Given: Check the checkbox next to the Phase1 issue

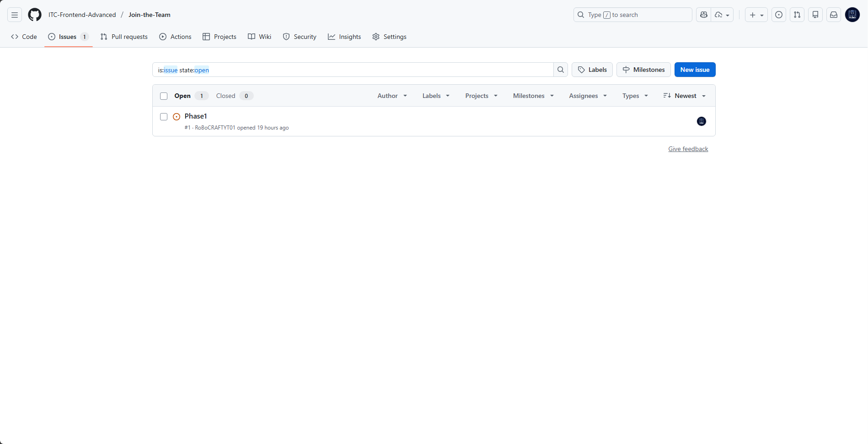Looking at the screenshot, I should 164,117.
